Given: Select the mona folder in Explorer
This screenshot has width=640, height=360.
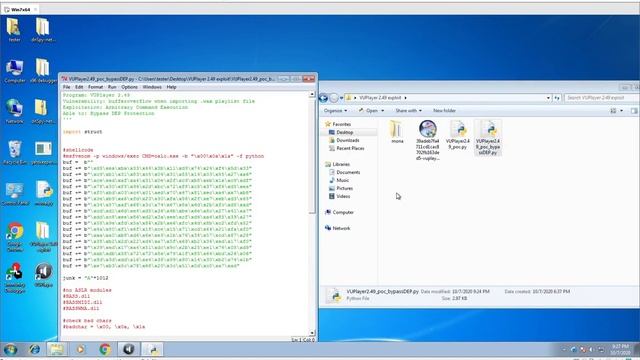Looking at the screenshot, I should (397, 132).
